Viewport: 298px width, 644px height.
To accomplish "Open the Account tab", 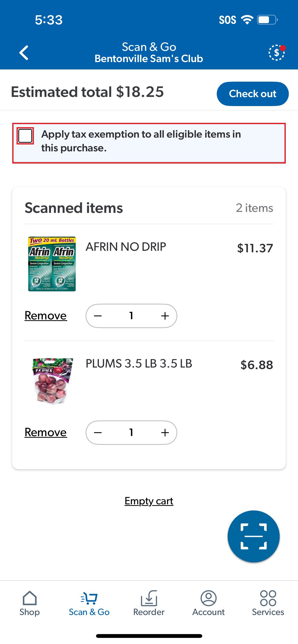I will [208, 603].
